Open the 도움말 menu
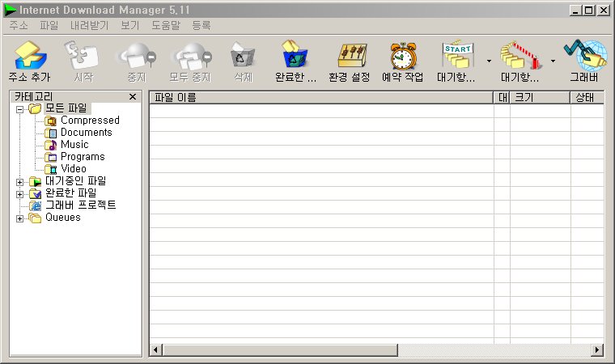 tap(166, 26)
